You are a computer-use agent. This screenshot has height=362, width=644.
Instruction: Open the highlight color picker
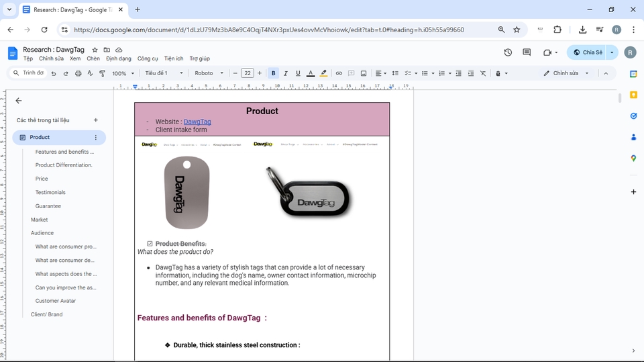pyautogui.click(x=323, y=73)
